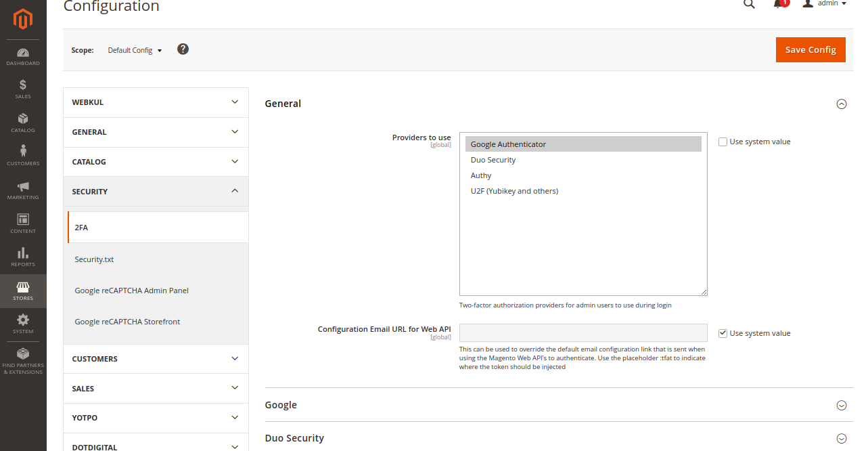Screen dimensions: 868x451
Task: Click the Save Config button
Action: tap(810, 49)
